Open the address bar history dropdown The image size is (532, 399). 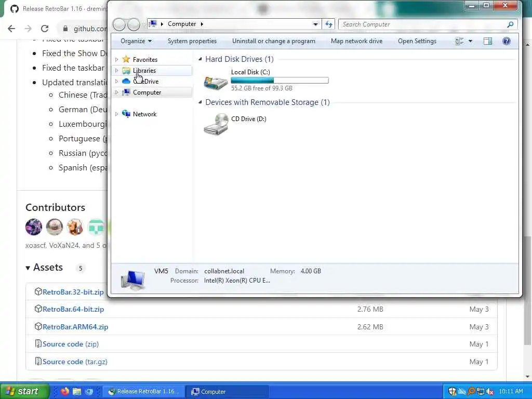(x=315, y=24)
